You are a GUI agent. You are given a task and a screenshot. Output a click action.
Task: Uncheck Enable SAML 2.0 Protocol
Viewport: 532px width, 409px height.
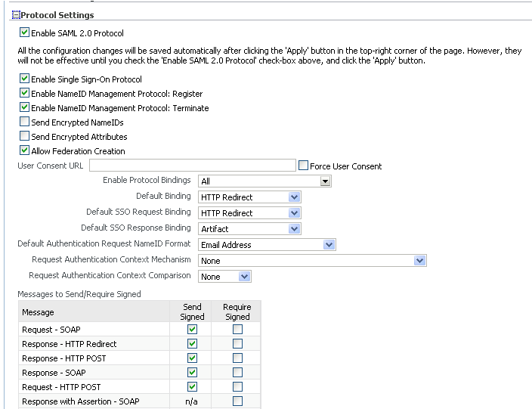pyautogui.click(x=24, y=33)
